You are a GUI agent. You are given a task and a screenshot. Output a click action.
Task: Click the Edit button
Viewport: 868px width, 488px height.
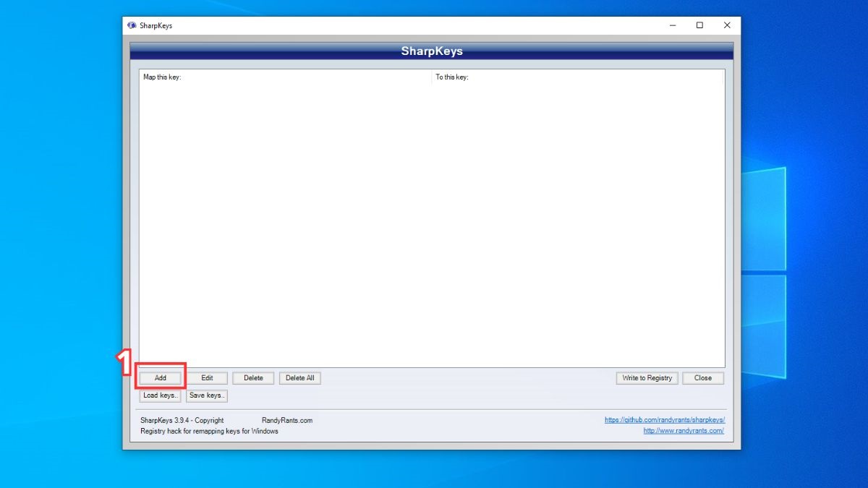[207, 378]
